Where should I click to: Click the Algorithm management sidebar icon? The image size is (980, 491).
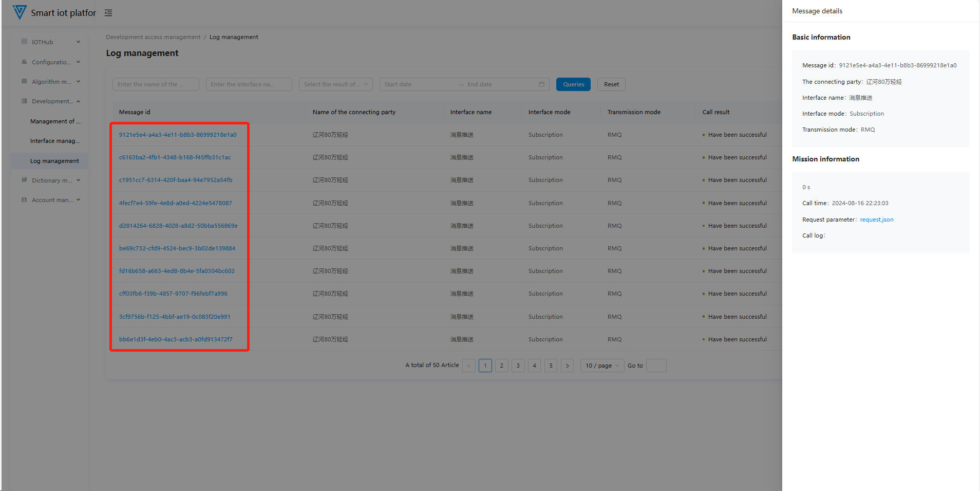point(24,81)
